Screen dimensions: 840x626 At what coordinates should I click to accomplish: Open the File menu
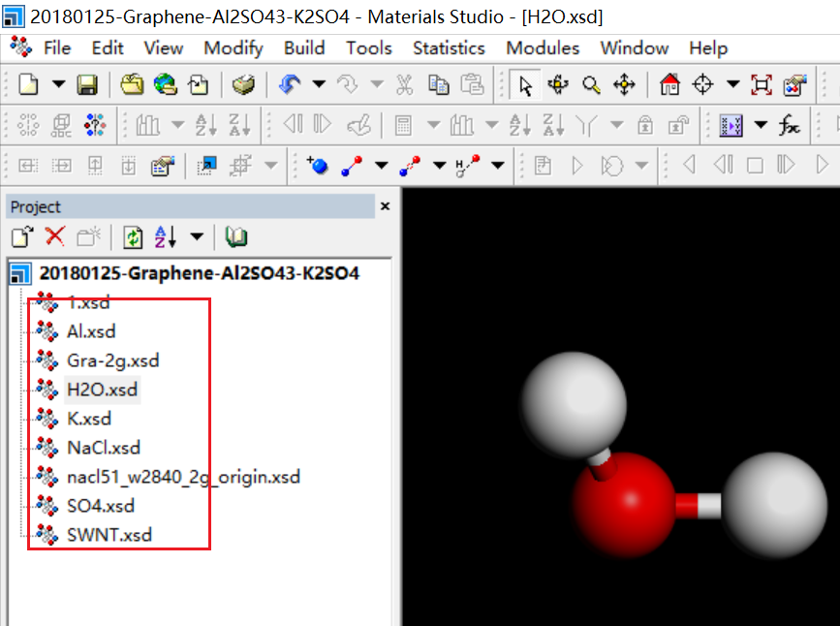click(x=57, y=48)
